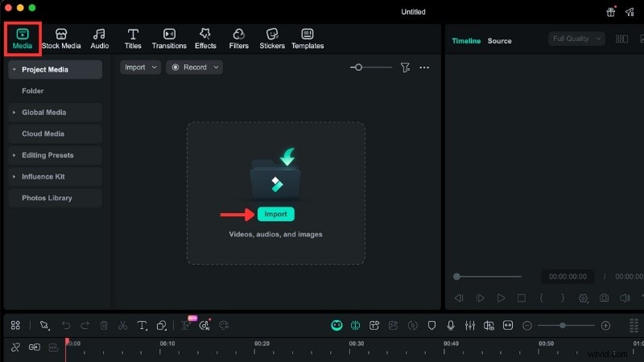Switch to the Source tab
644x362 pixels.
coord(499,41)
